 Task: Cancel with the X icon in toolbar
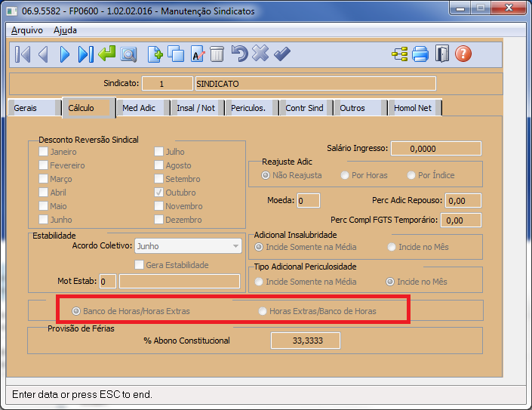coord(260,54)
